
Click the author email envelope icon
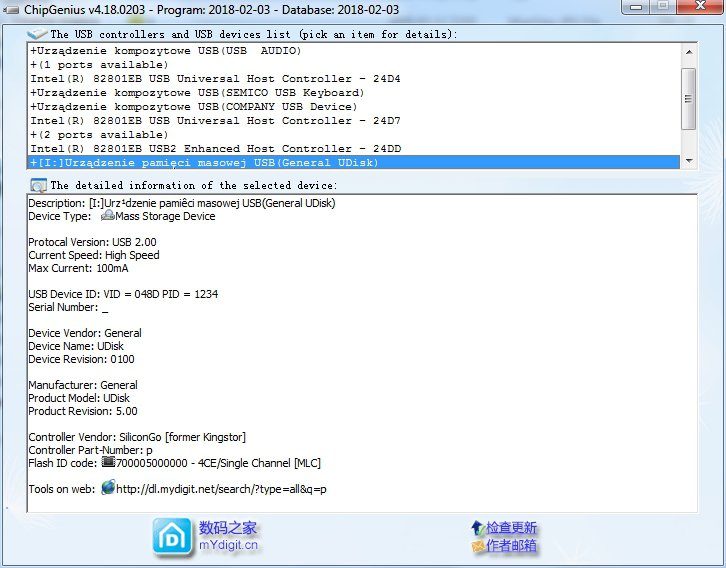tap(478, 546)
